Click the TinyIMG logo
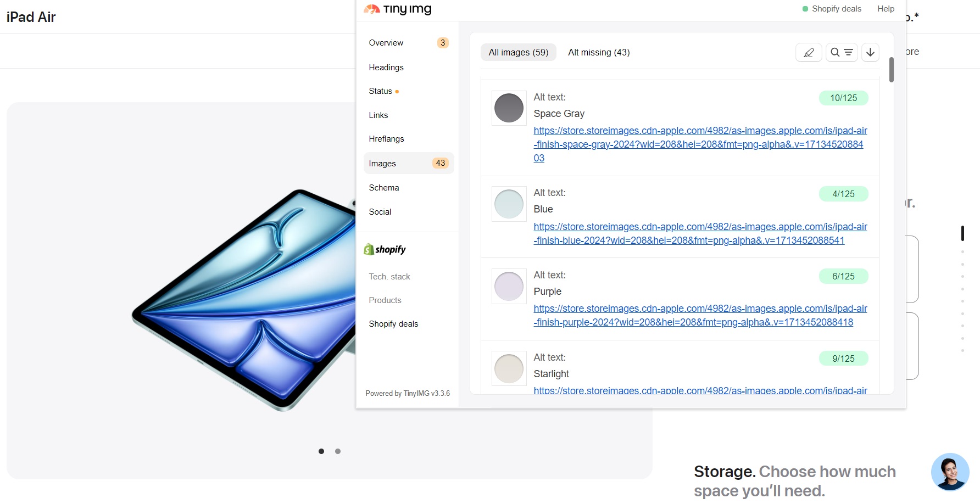This screenshot has height=504, width=980. (x=398, y=9)
